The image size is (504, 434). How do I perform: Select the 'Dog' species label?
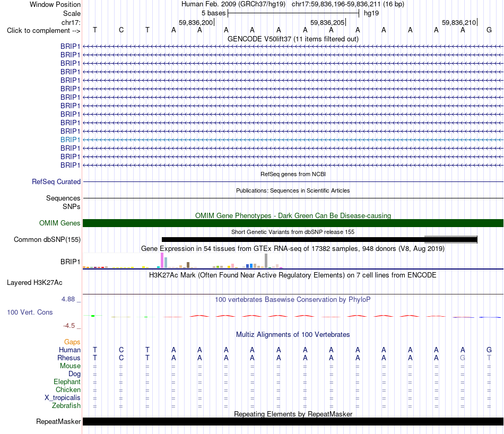[74, 374]
